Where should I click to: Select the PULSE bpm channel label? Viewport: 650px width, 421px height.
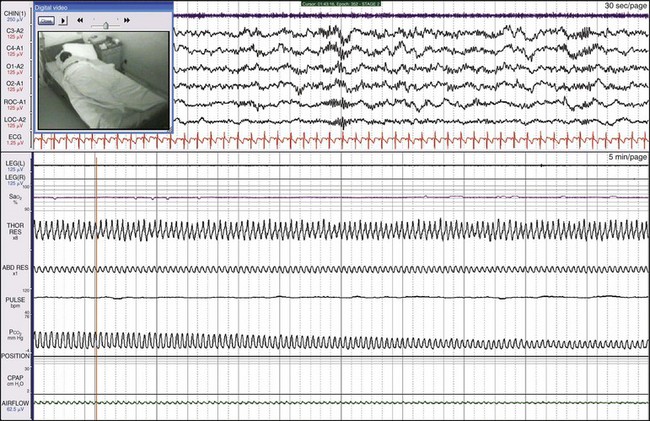16,298
